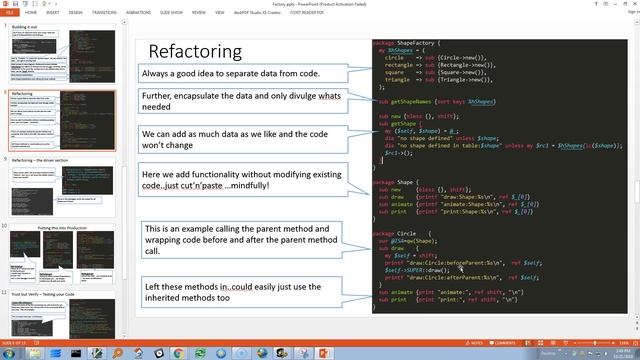The width and height of the screenshot is (640, 360).
Task: Open the Windows Start button
Action: point(9,353)
